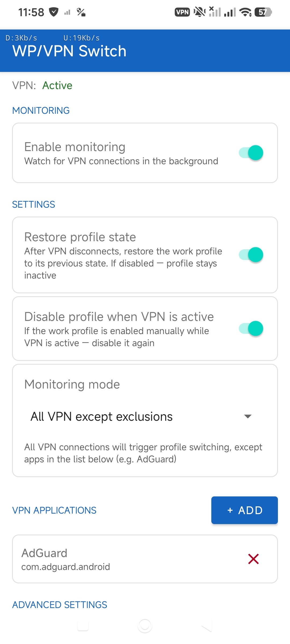This screenshot has width=290, height=644.
Task: Tap the back navigation triangle
Action: tap(207, 626)
